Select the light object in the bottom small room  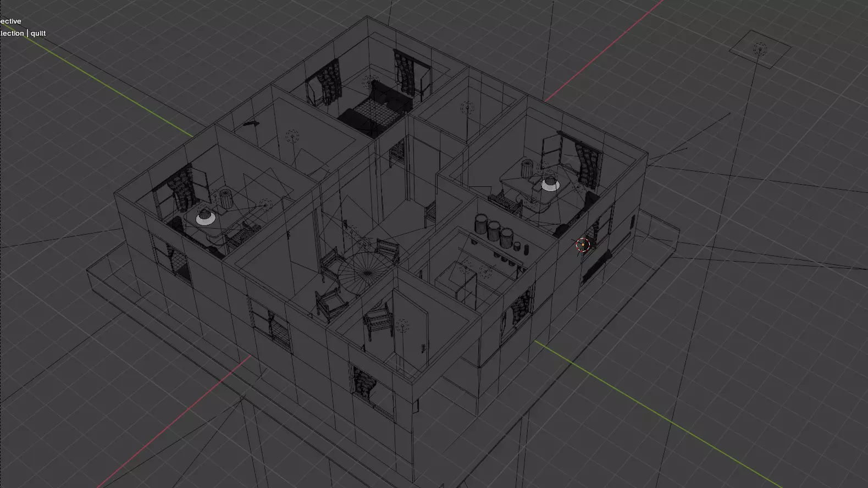coord(402,326)
